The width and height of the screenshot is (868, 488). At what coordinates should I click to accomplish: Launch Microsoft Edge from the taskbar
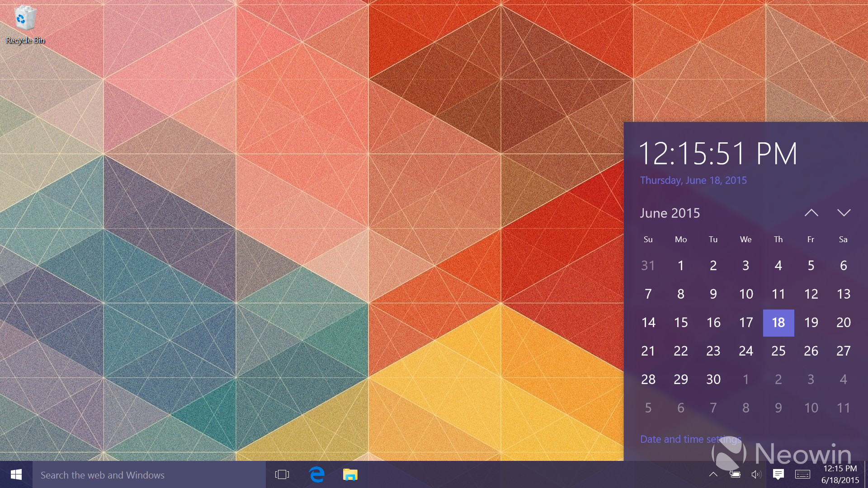(x=316, y=474)
